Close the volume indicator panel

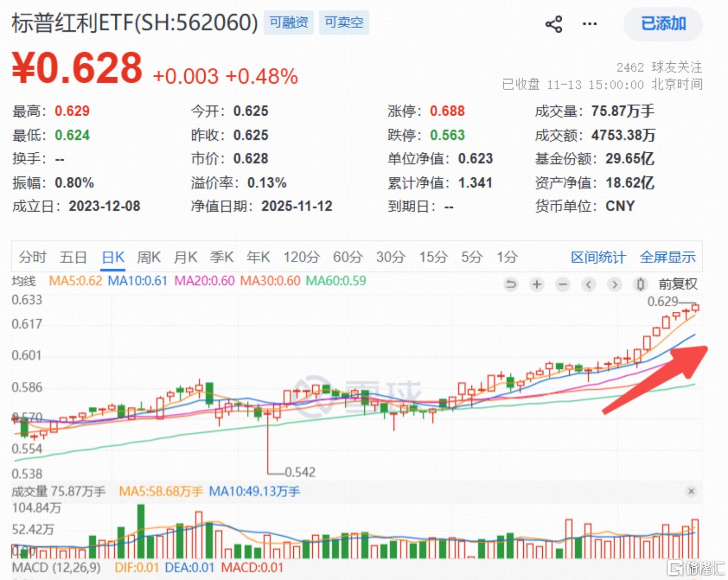click(691, 491)
